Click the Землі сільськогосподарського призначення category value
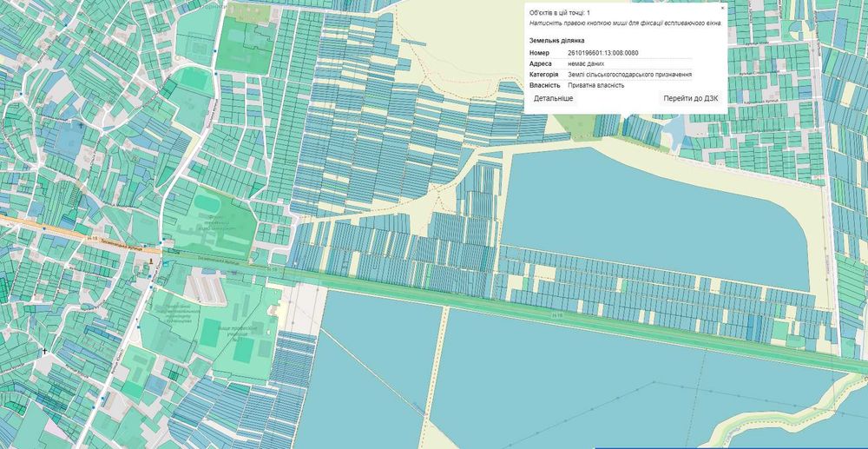Screen dimensions: 868x449 629,75
